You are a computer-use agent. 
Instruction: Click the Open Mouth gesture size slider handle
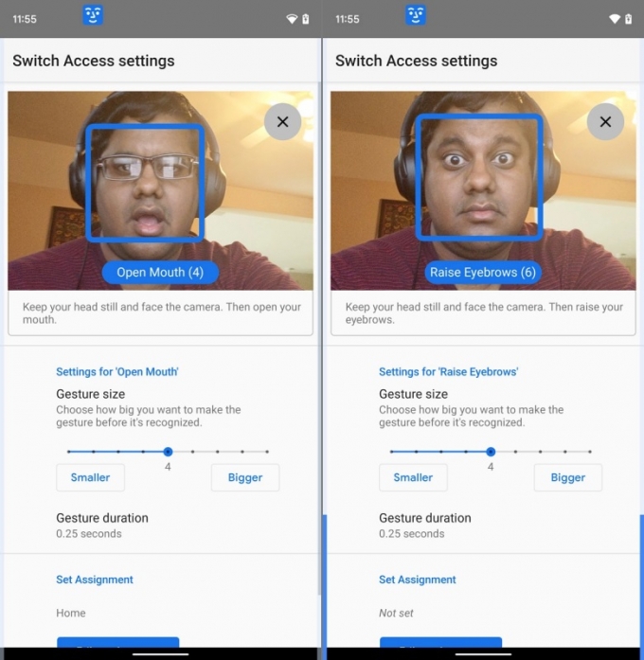168,452
